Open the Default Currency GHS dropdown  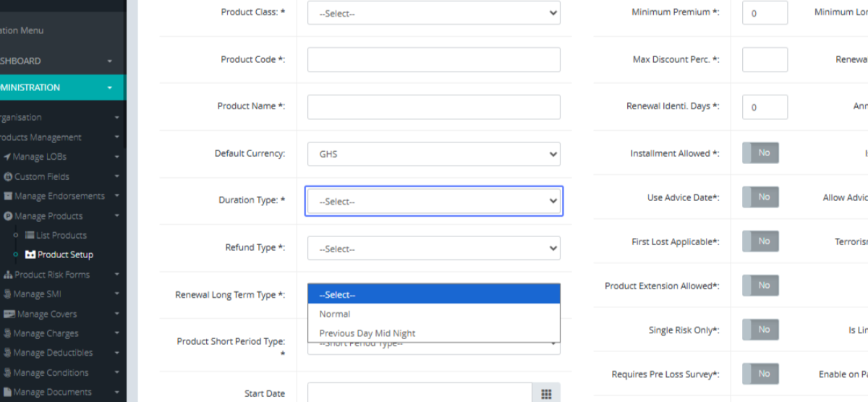pos(433,154)
